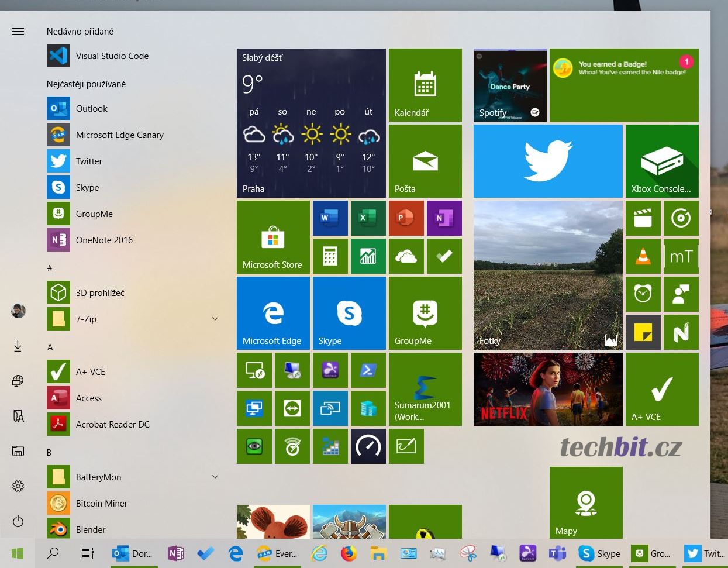Open the Kalendář tile

coord(425,85)
